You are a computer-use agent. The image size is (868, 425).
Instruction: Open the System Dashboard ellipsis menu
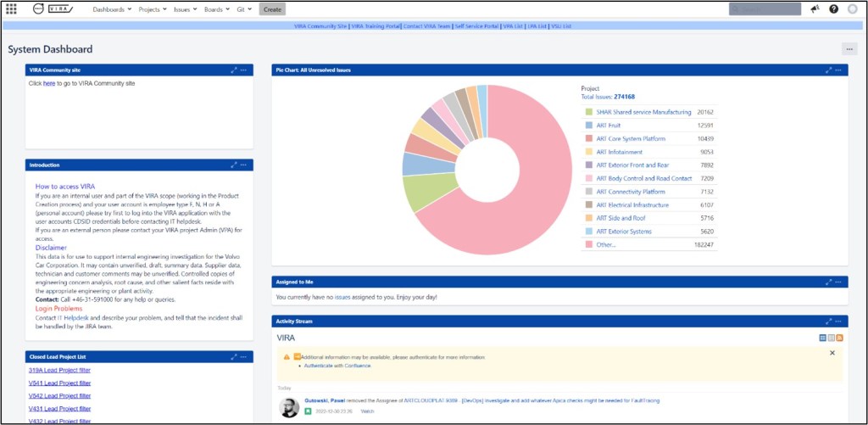click(849, 48)
